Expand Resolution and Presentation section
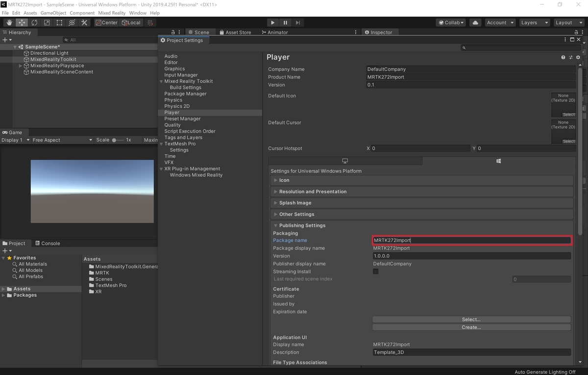588x375 pixels. [x=422, y=191]
